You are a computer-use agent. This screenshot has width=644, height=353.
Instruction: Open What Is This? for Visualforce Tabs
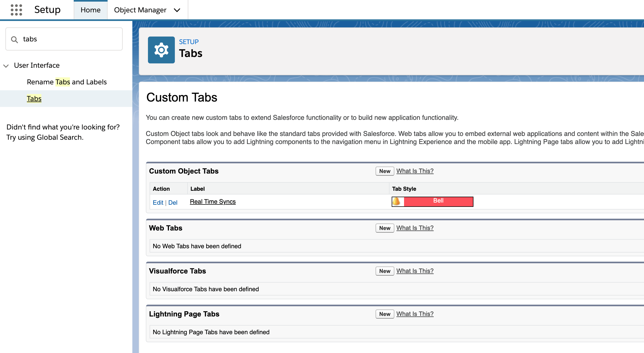click(415, 271)
